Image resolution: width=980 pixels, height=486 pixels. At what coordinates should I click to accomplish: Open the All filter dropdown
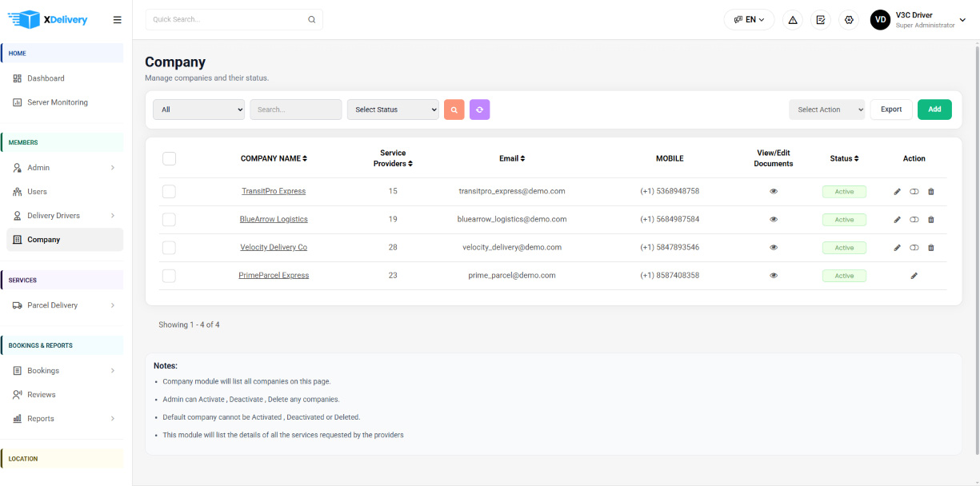pyautogui.click(x=199, y=110)
